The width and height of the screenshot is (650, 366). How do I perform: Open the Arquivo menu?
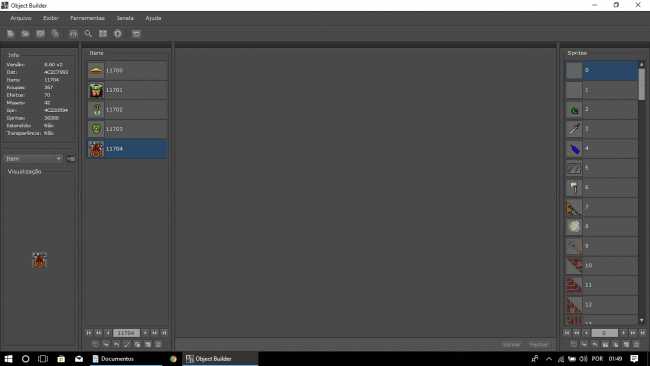point(21,18)
